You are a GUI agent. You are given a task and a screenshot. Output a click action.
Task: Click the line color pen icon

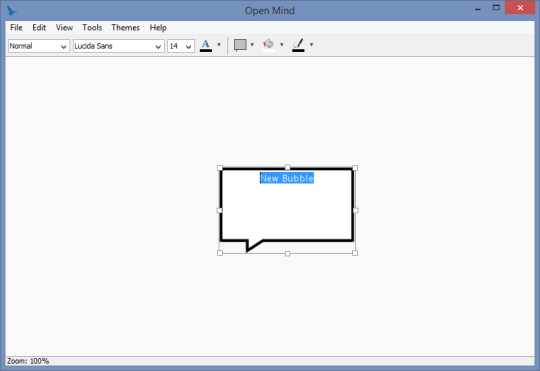pyautogui.click(x=298, y=45)
